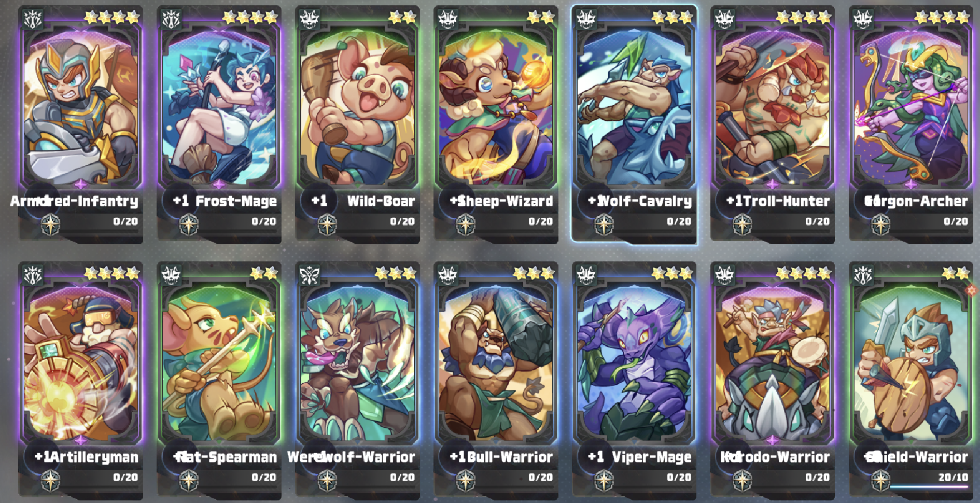
Task: Click the Troll-Hunter 0/20 counter
Action: pos(817,221)
